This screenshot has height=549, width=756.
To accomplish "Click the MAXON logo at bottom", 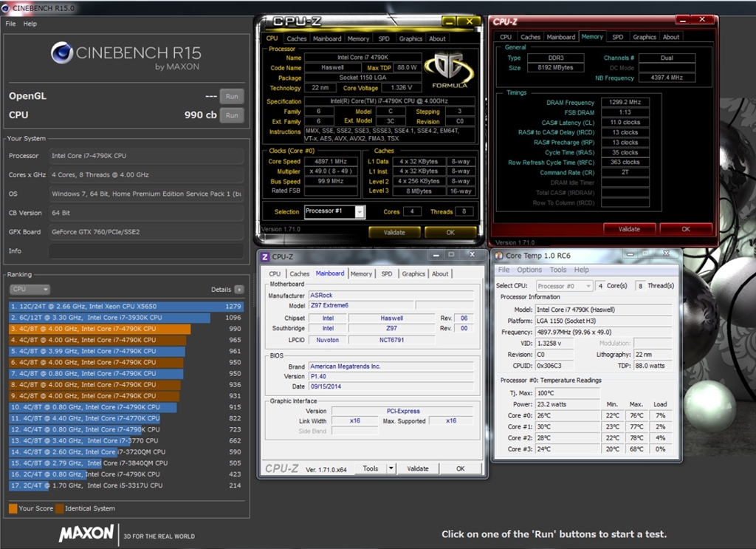I will (86, 533).
